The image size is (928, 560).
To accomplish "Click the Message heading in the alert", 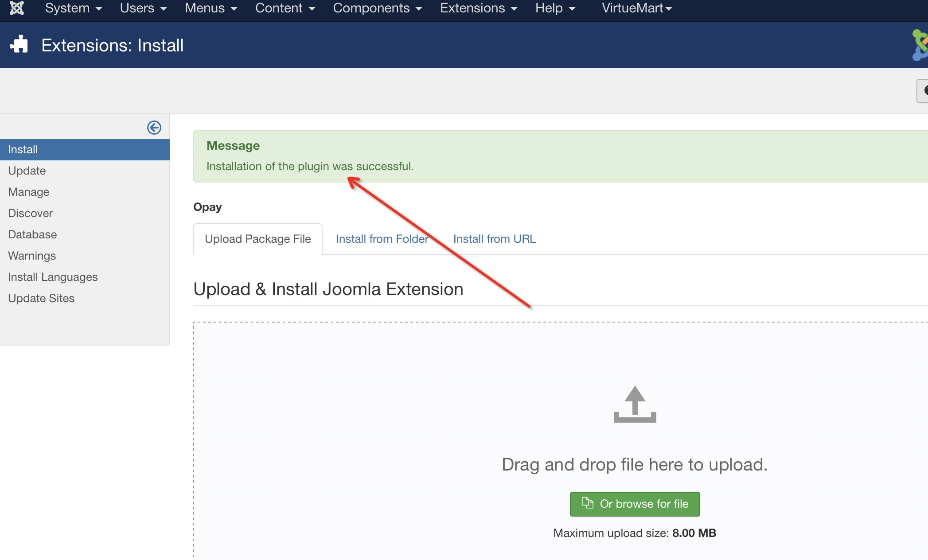I will [x=233, y=145].
